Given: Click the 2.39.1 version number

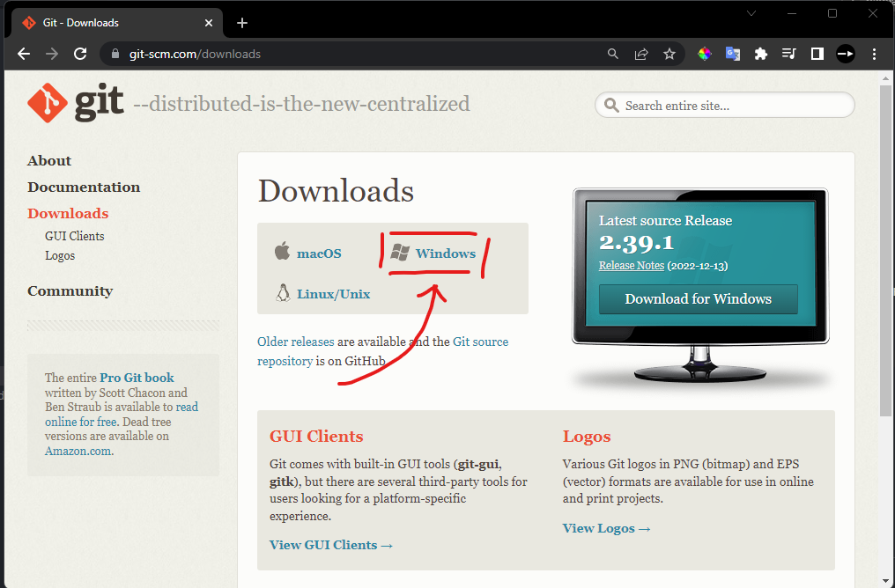Looking at the screenshot, I should [x=636, y=243].
